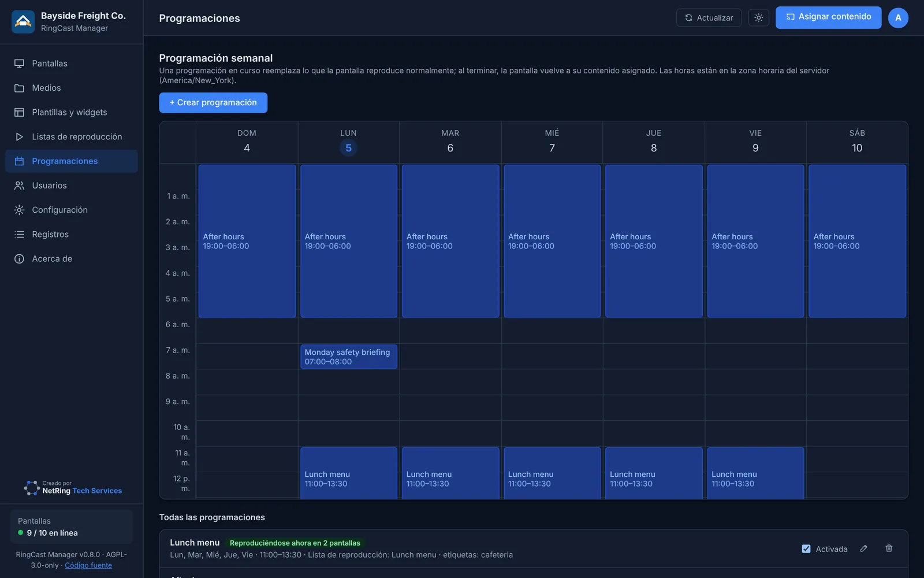Go to Plantillas y widgets
The height and width of the screenshot is (578, 924).
tap(72, 112)
